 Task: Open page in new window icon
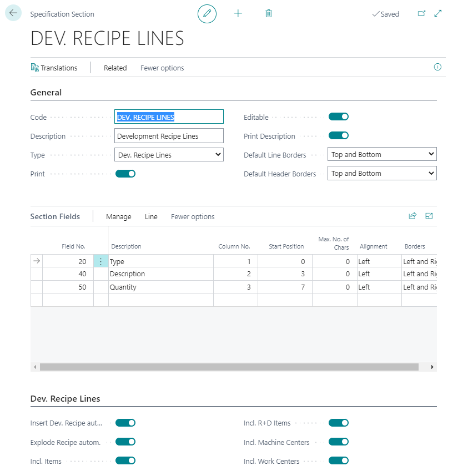click(x=421, y=14)
